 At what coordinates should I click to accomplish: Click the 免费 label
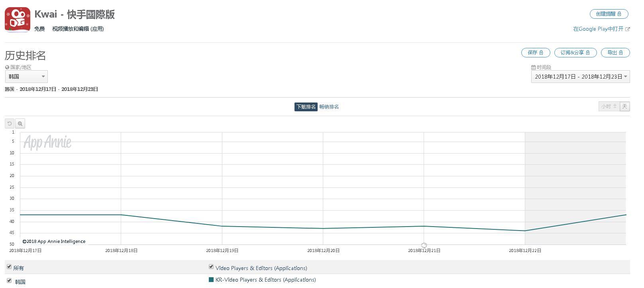[x=39, y=29]
